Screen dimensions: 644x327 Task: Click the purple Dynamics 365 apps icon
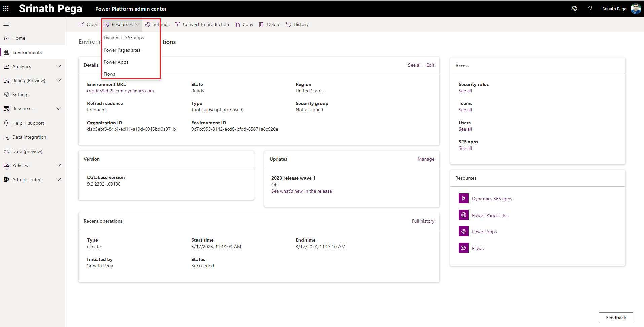coord(463,199)
